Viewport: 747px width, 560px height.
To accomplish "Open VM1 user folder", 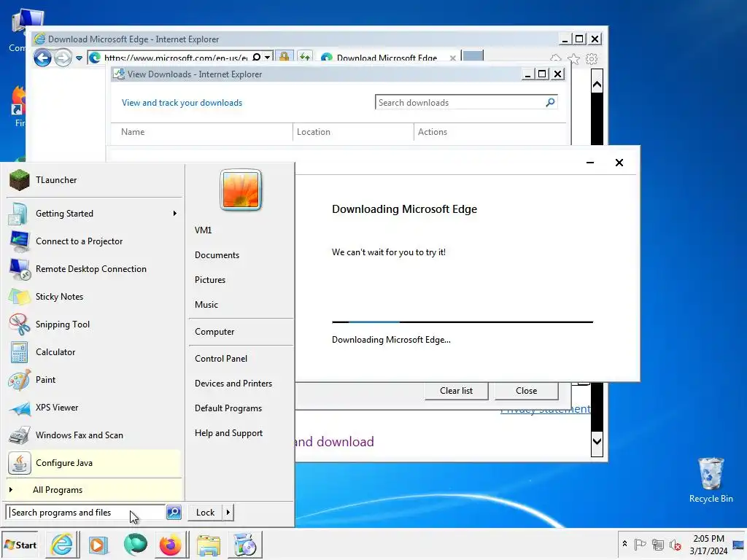I will click(203, 230).
